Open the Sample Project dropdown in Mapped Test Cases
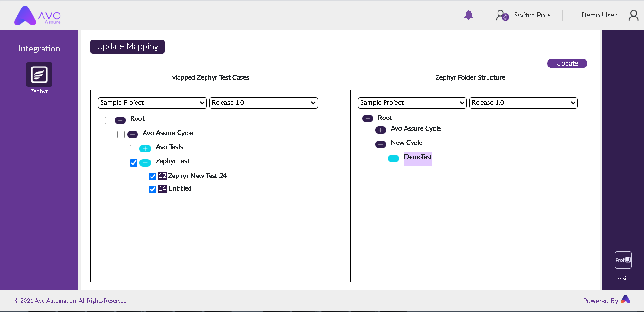The height and width of the screenshot is (312, 644). (x=152, y=103)
